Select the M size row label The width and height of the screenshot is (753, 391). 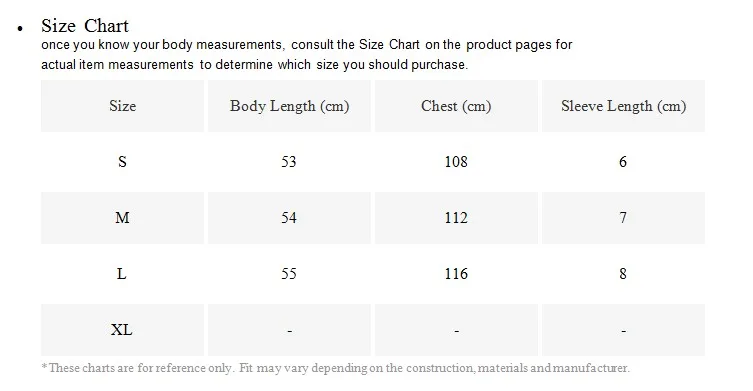(122, 218)
